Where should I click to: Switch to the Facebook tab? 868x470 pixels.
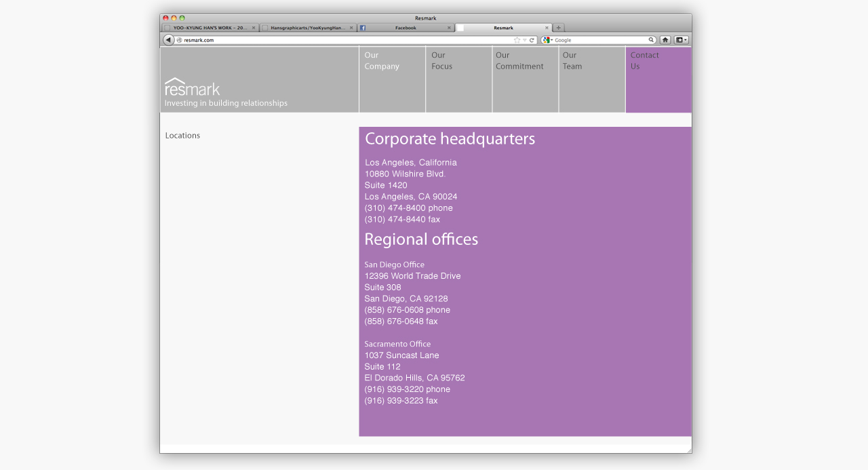405,28
